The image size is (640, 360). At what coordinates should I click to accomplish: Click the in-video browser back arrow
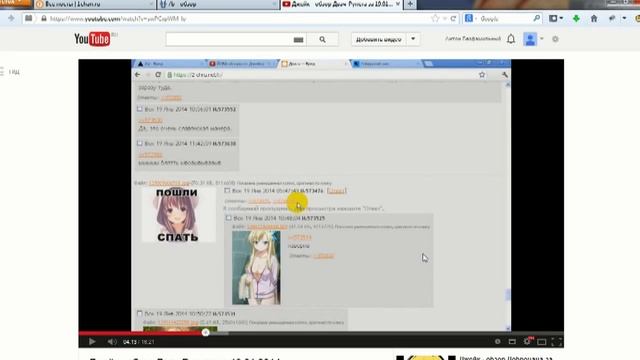click(138, 75)
